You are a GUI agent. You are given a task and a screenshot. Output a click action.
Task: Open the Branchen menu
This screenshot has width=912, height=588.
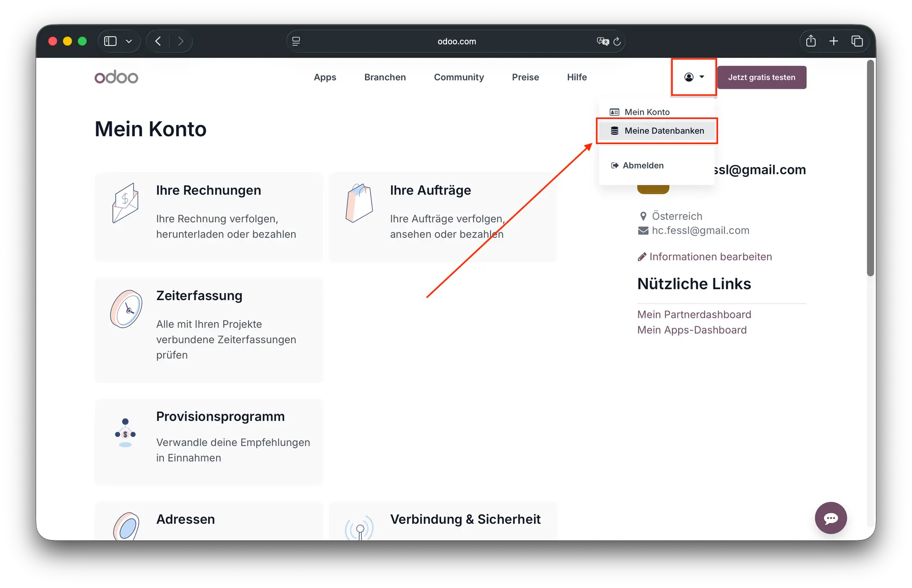(385, 77)
